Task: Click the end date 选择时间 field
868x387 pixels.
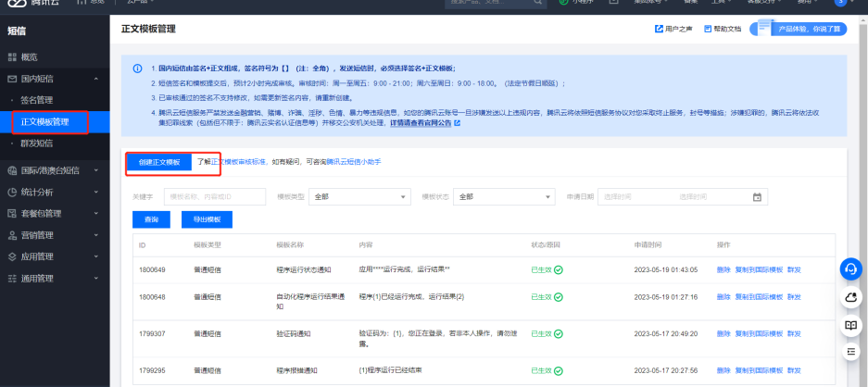Action: [x=694, y=196]
